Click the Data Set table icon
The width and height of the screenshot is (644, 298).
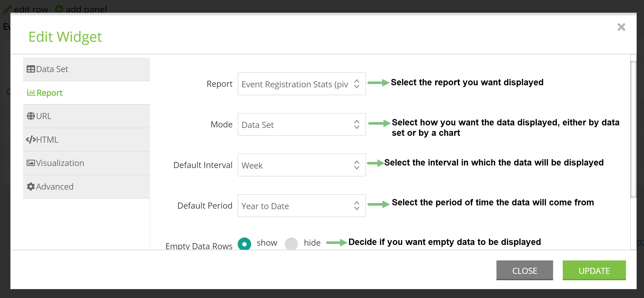[x=31, y=69]
